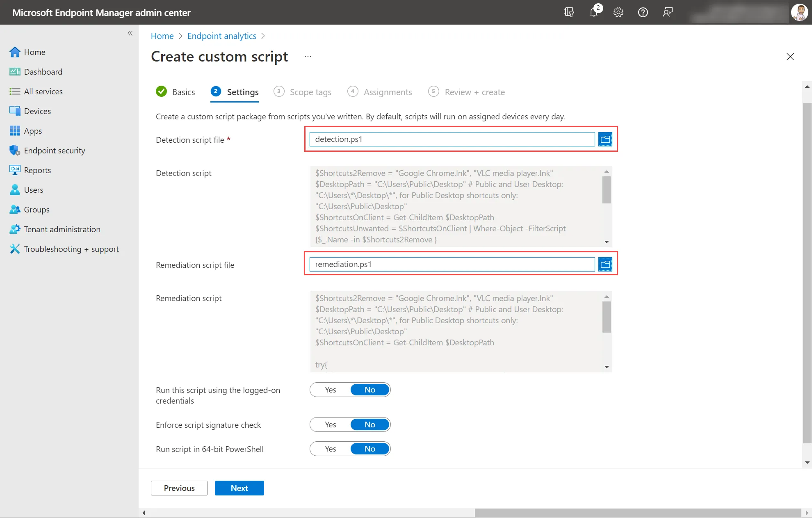Browse for detection script file

(x=605, y=139)
